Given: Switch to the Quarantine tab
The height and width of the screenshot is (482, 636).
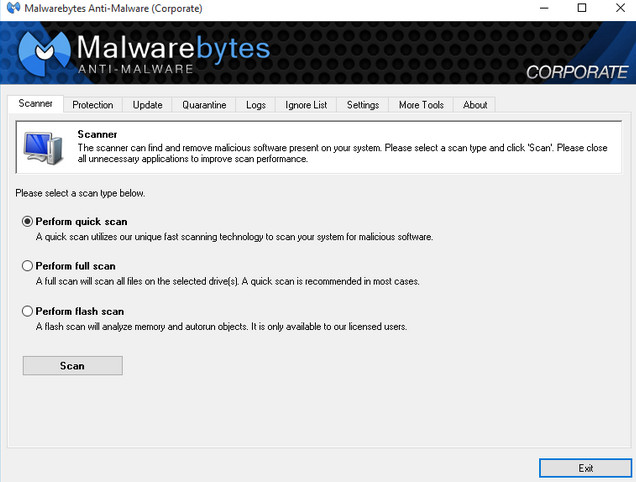Looking at the screenshot, I should coord(204,105).
